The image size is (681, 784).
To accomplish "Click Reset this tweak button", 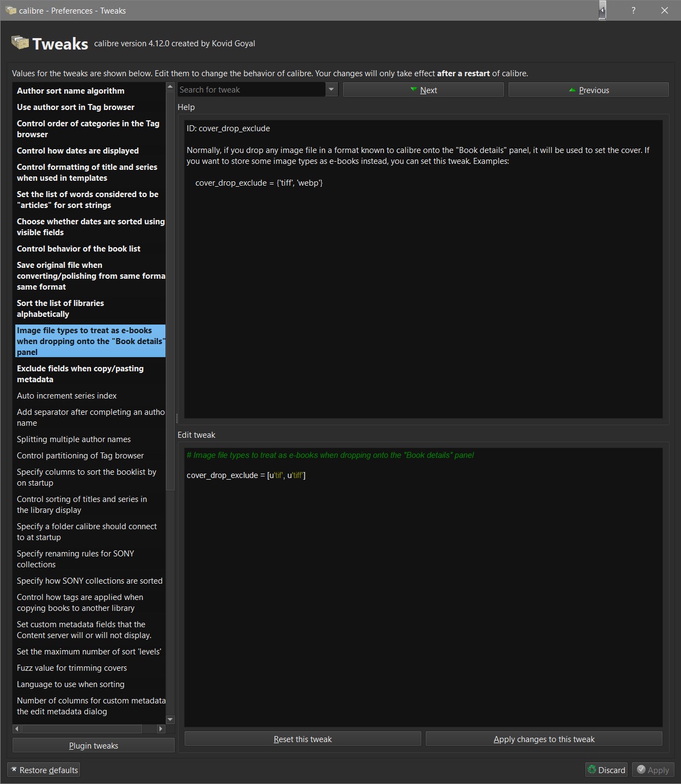I will (303, 739).
